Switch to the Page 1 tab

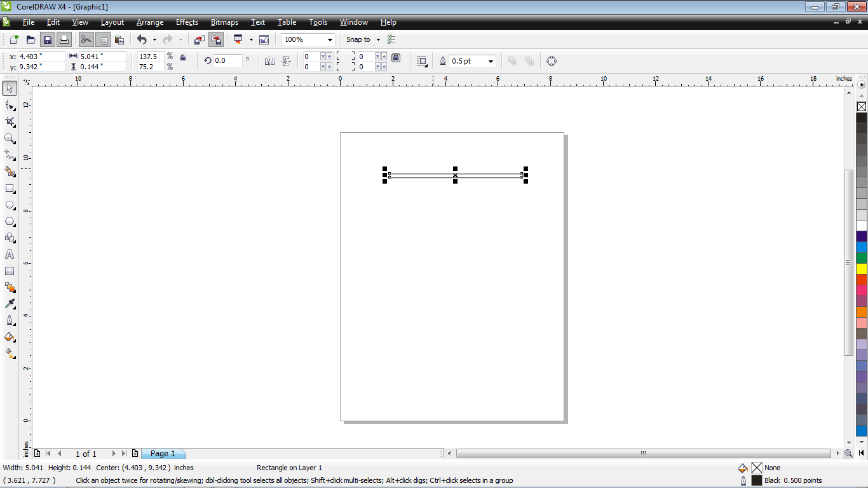tap(163, 454)
